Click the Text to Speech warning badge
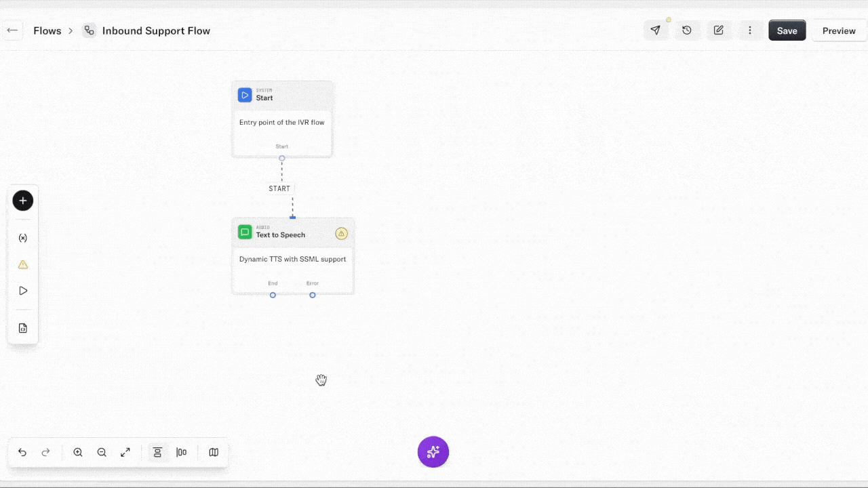 pyautogui.click(x=341, y=233)
